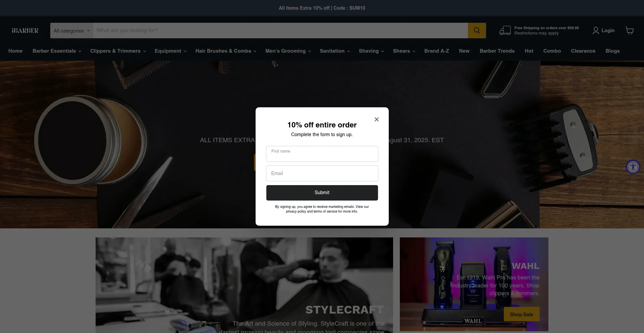Open the Blogs menu item

612,51
